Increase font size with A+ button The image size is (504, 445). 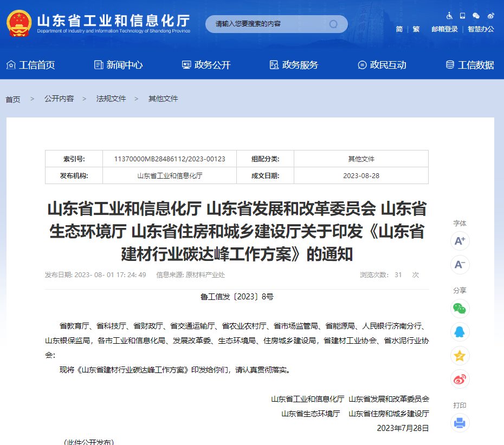(460, 241)
